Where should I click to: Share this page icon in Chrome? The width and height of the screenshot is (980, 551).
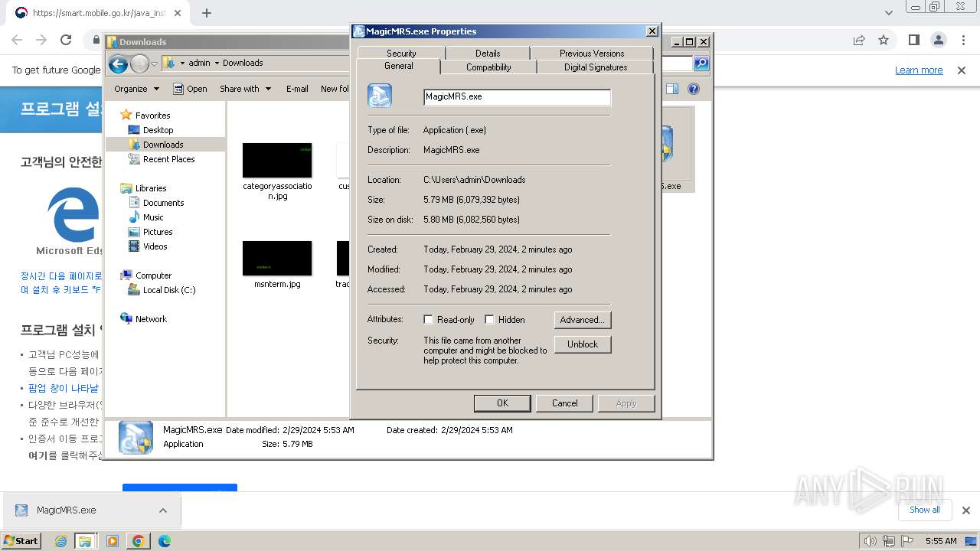pyautogui.click(x=859, y=40)
